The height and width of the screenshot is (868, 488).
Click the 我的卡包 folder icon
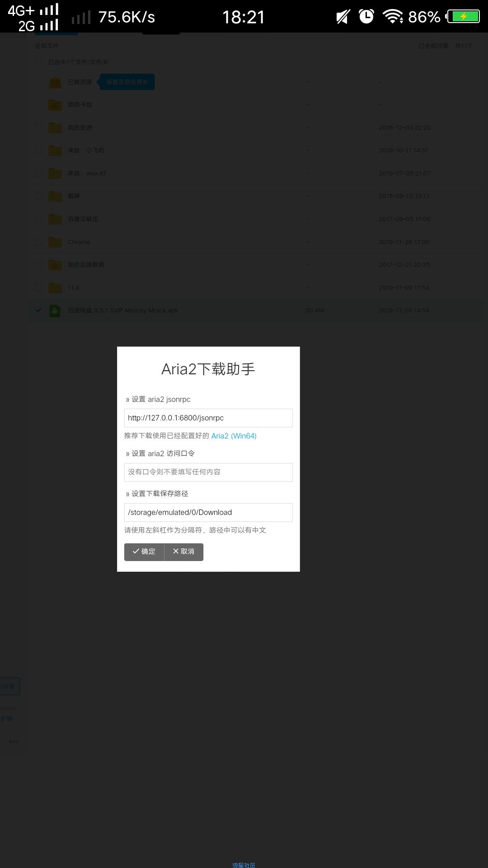coord(55,105)
